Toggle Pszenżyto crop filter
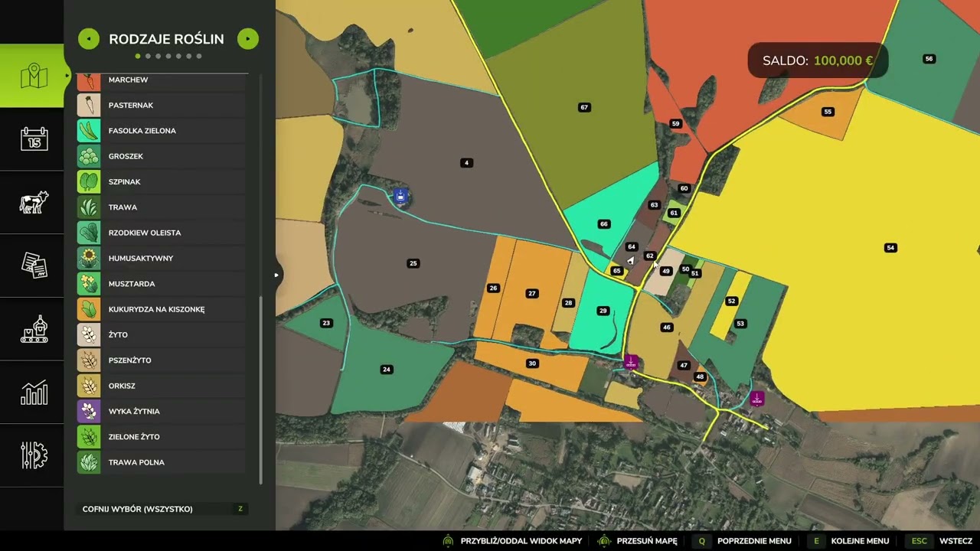The width and height of the screenshot is (980, 551). tap(162, 360)
